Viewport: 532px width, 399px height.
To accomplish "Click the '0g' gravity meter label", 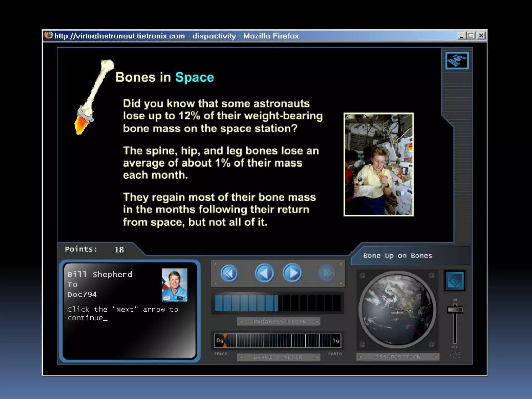I will (220, 341).
